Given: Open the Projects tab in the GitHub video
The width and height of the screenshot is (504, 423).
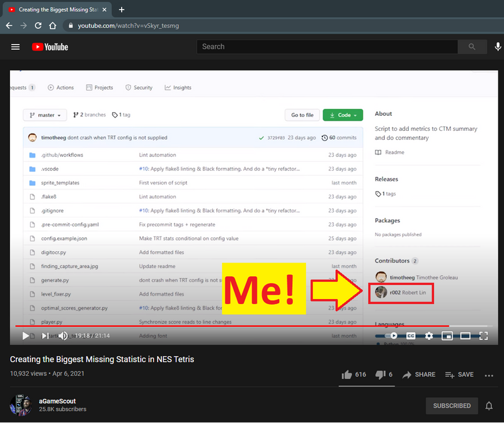Looking at the screenshot, I should 100,87.
